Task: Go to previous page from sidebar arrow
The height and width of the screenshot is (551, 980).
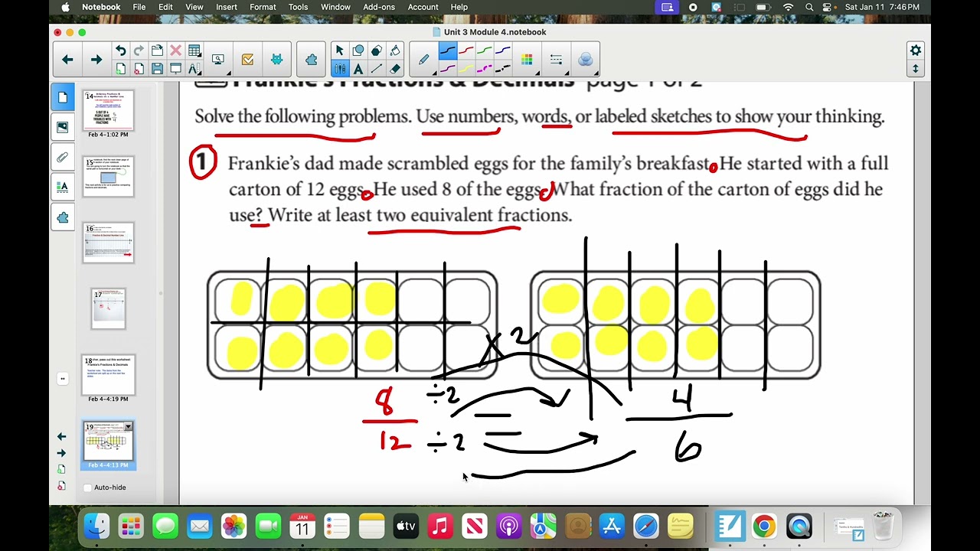Action: pos(61,437)
